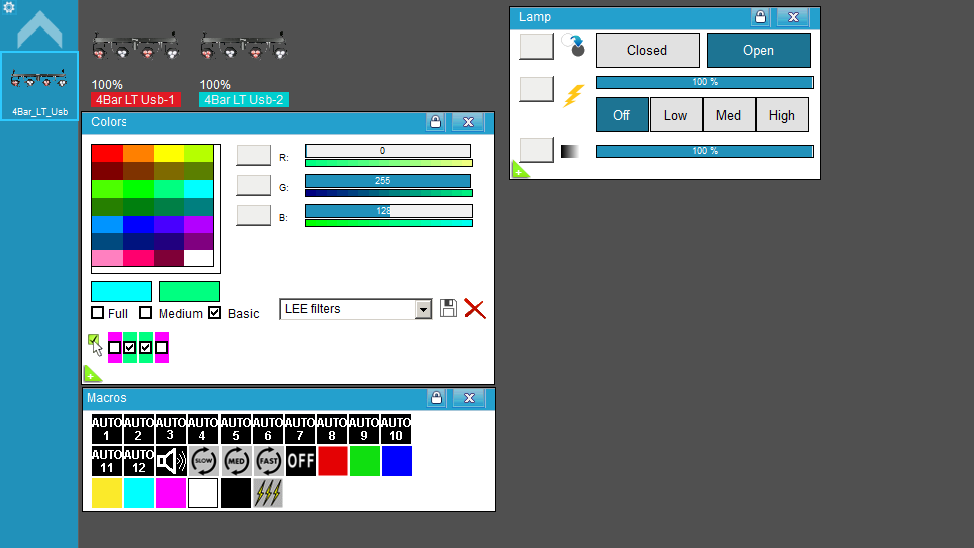Set strobe speed to Med
Screen dimensions: 974x548
728,115
